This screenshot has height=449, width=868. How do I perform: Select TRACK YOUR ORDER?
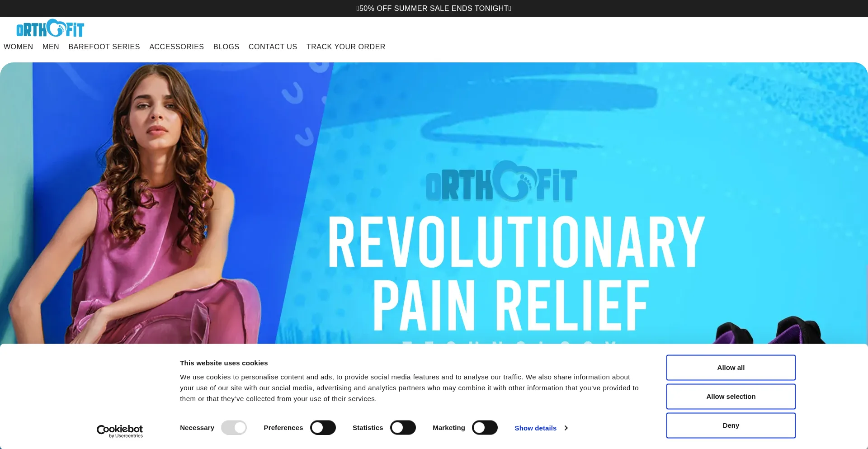point(346,47)
